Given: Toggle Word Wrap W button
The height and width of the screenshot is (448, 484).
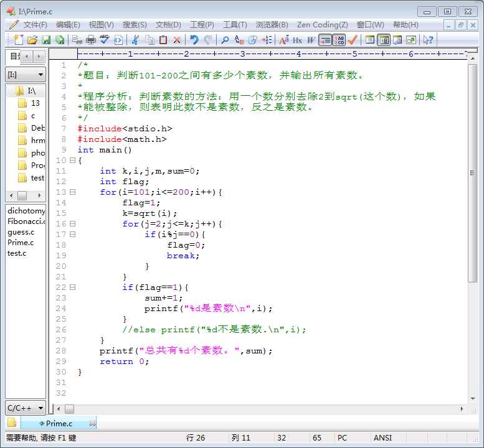Looking at the screenshot, I should 311,40.
